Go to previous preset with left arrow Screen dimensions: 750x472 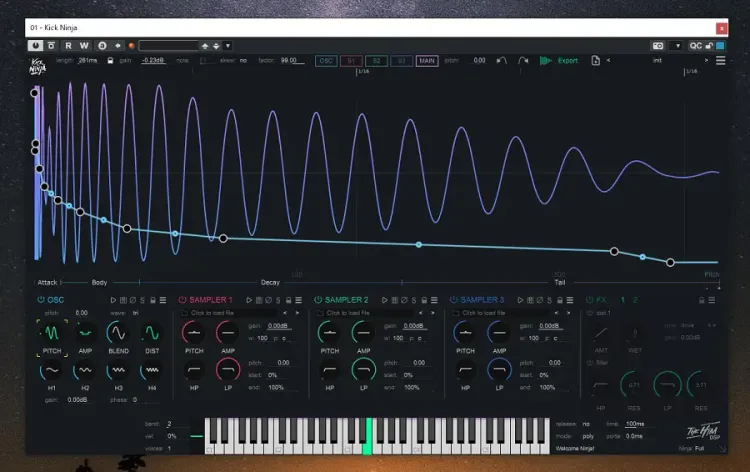608,61
